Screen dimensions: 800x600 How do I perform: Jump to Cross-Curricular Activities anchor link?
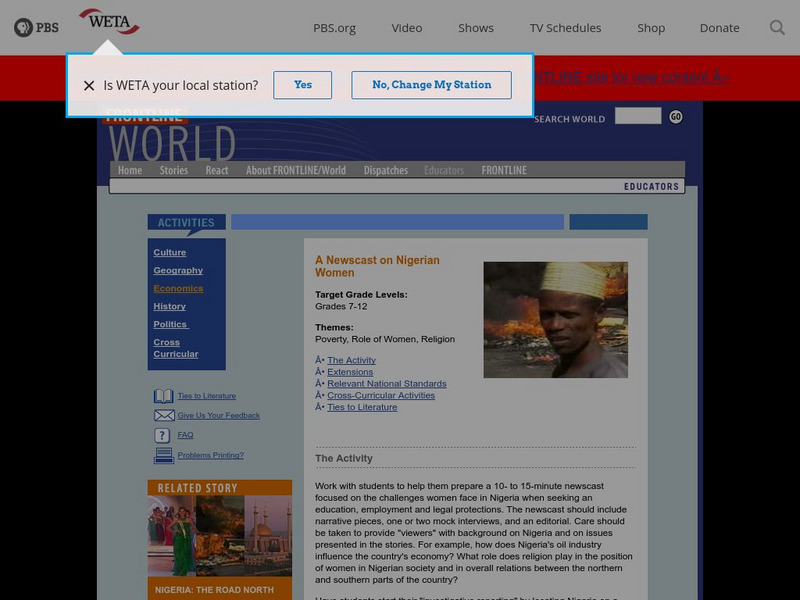[381, 395]
